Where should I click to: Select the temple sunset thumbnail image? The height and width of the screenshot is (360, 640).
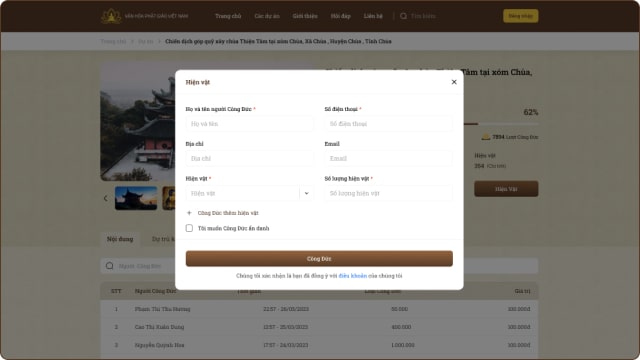coord(136,198)
